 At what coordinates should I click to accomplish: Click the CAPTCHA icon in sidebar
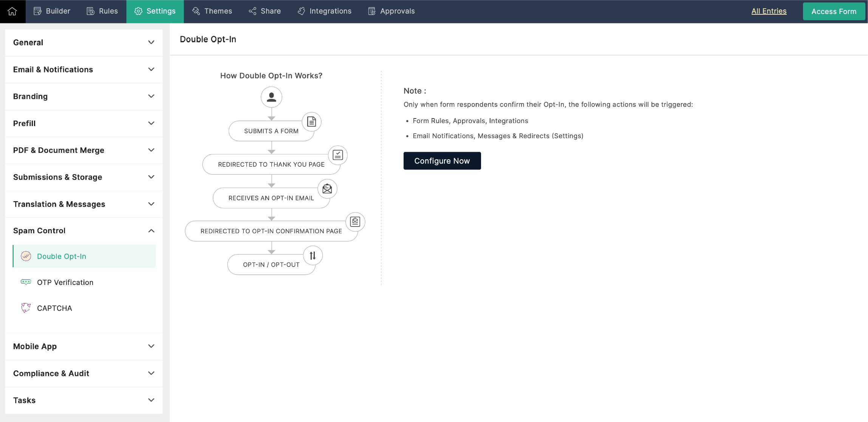(25, 308)
